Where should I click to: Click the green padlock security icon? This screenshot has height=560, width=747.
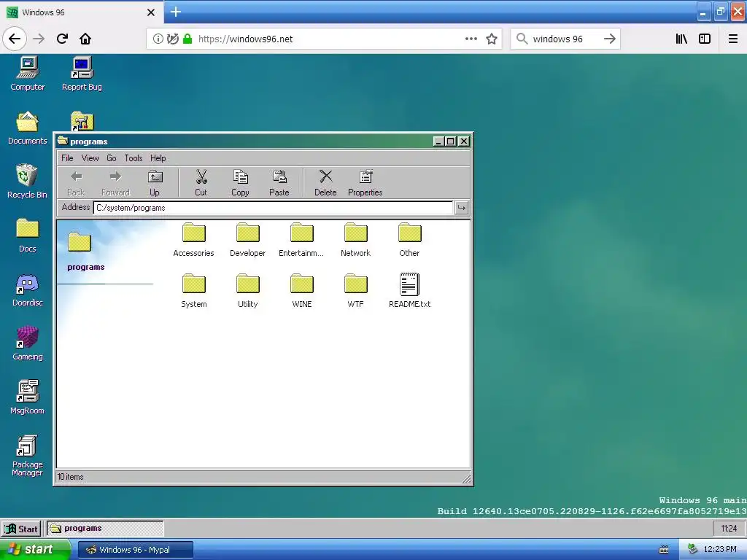click(x=187, y=39)
